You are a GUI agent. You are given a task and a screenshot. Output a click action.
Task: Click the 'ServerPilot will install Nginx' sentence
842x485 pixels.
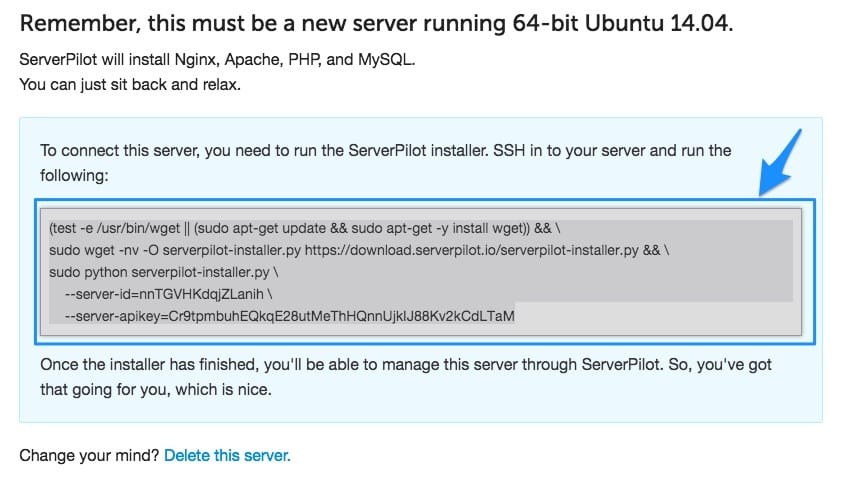217,59
